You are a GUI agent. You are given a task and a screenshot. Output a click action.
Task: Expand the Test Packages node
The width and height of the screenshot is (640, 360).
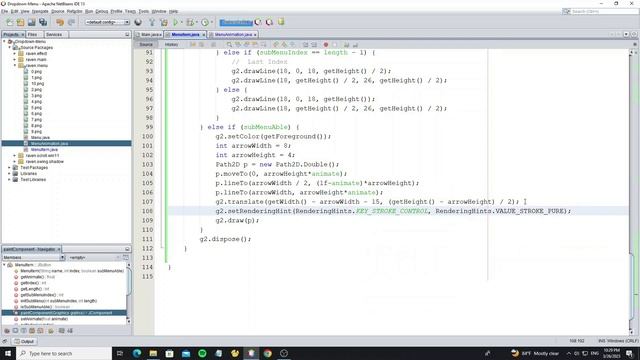(9, 167)
